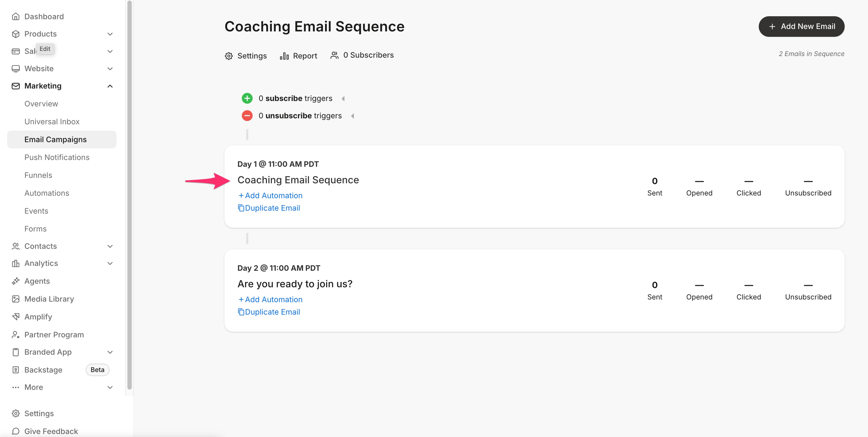Open the Agents sparkle icon in sidebar
This screenshot has width=868, height=437.
pyautogui.click(x=15, y=281)
